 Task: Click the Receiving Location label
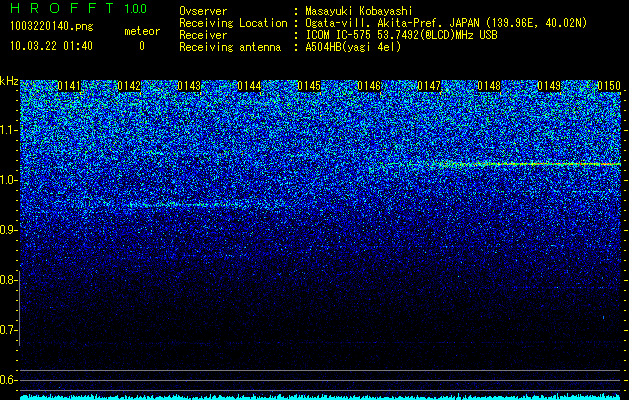pyautogui.click(x=233, y=23)
